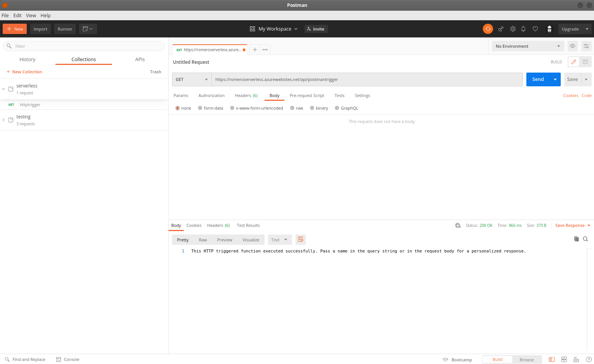This screenshot has width=594, height=364.
Task: Click the environment quick look eye
Action: click(x=573, y=46)
